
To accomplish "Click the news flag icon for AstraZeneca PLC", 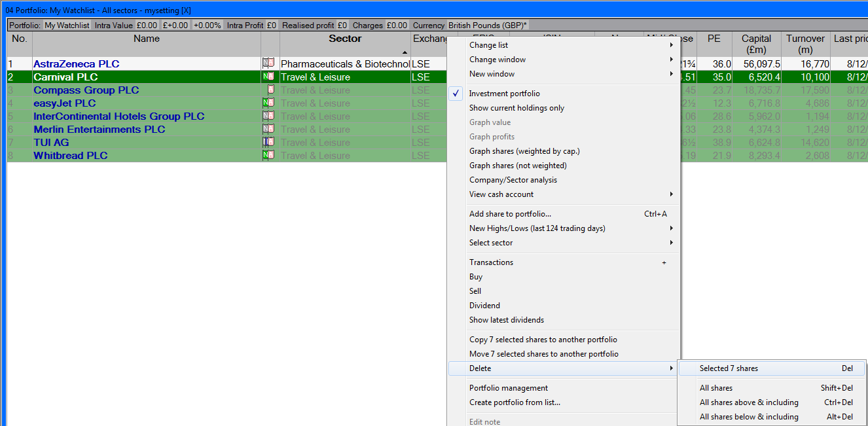I will pyautogui.click(x=268, y=63).
